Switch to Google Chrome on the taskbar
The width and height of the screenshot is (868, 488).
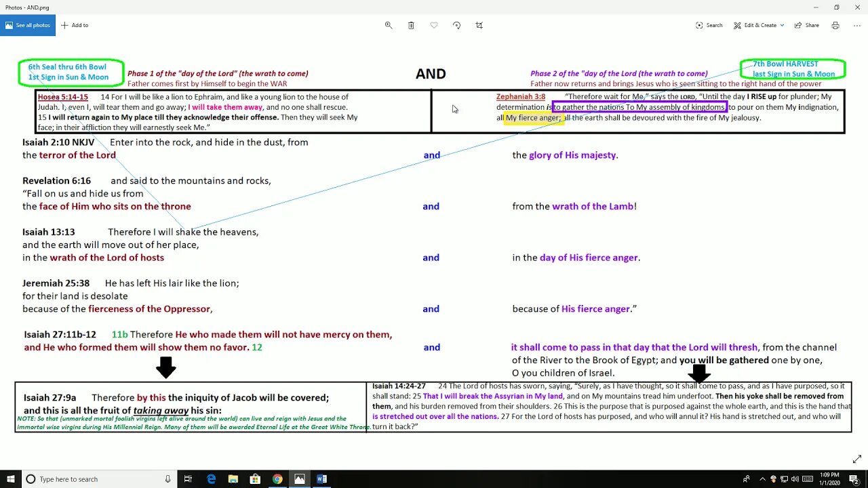[x=277, y=479]
